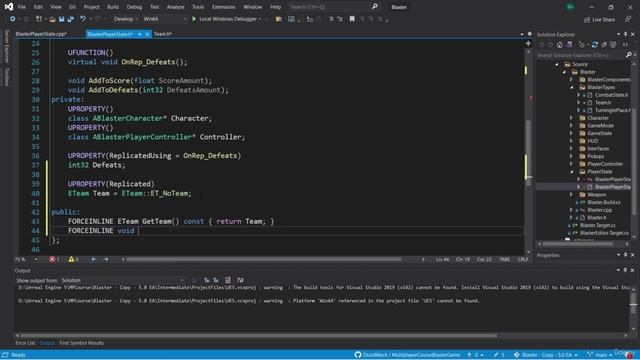Expand the Character folder
This screenshot has height=360, width=640.
coord(571,118)
